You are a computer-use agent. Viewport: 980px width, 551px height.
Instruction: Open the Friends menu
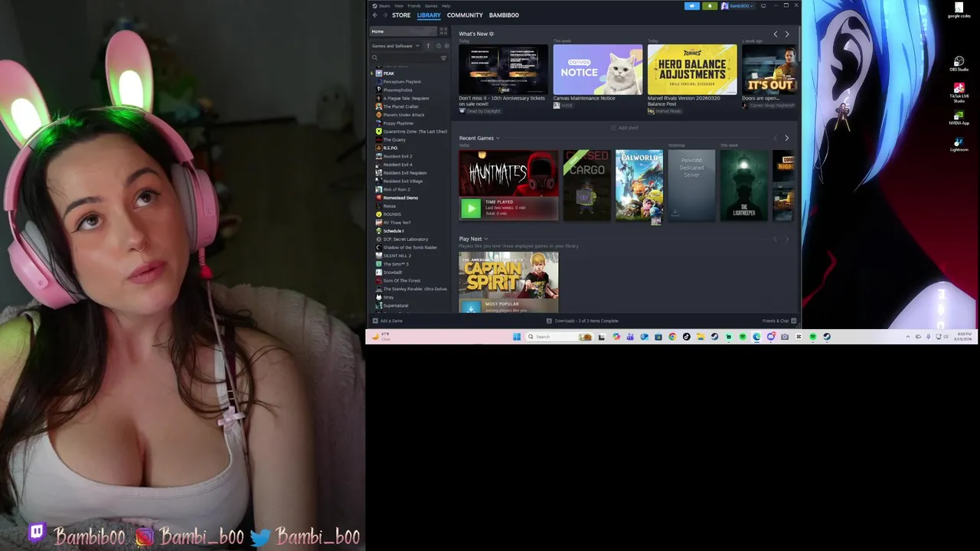[x=414, y=5]
